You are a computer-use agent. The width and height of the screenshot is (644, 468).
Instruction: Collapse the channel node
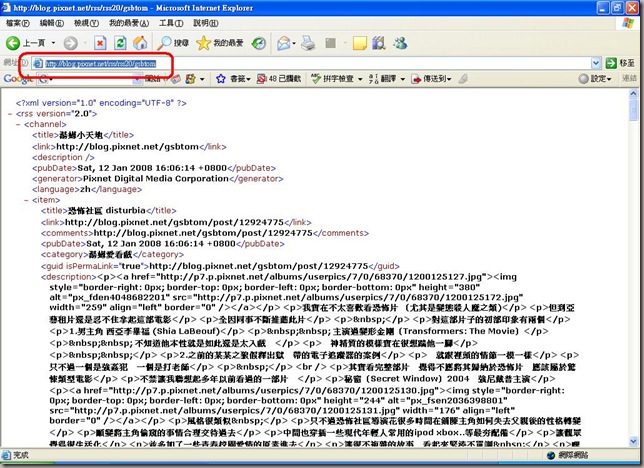[18, 124]
